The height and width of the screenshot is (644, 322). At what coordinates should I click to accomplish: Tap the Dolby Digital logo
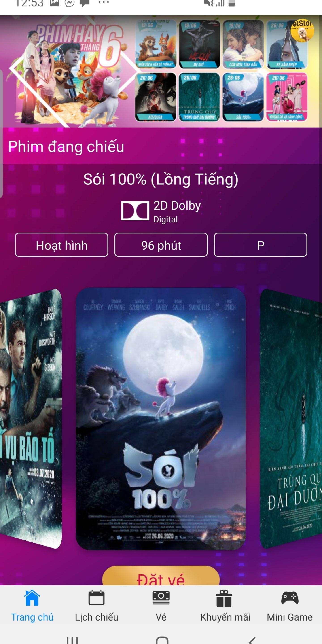(135, 211)
